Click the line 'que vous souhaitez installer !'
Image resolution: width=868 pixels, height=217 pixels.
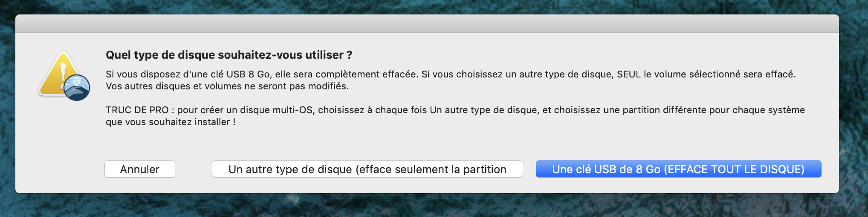pyautogui.click(x=171, y=122)
